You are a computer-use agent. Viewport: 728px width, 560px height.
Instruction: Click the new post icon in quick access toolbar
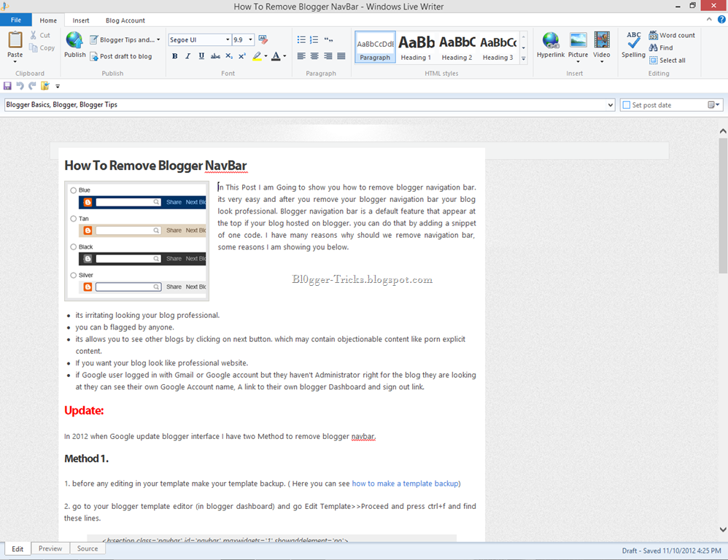coord(45,86)
